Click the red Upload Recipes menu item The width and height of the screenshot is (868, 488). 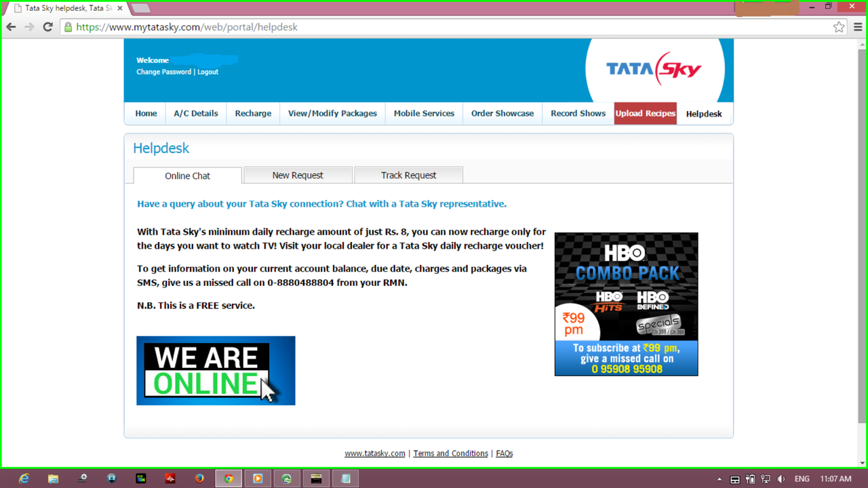click(646, 113)
